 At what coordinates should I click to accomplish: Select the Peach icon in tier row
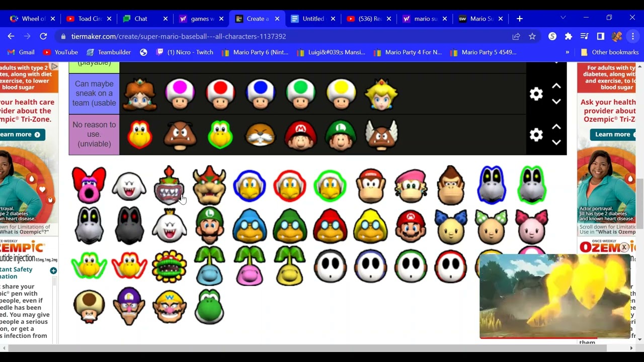pos(381,94)
